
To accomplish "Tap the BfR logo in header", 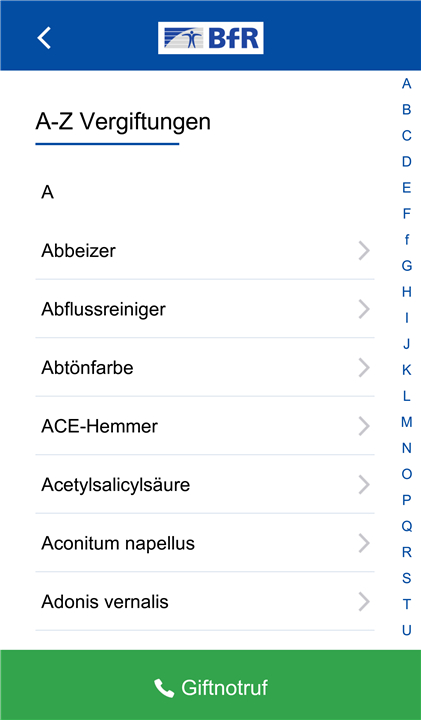I will click(x=211, y=38).
